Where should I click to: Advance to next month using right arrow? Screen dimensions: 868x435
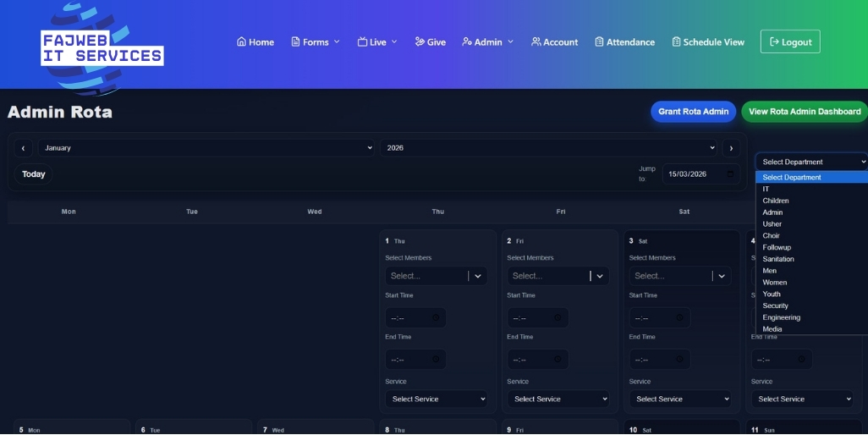731,148
